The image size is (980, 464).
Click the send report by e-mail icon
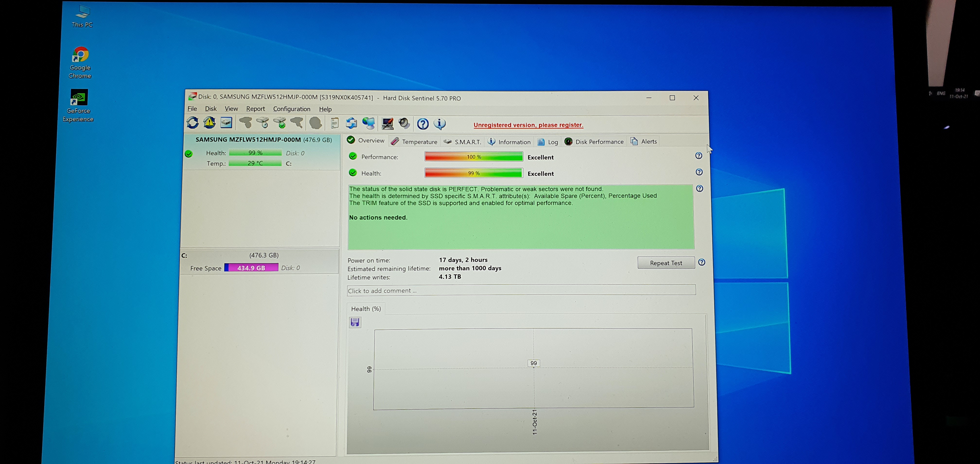coord(351,123)
